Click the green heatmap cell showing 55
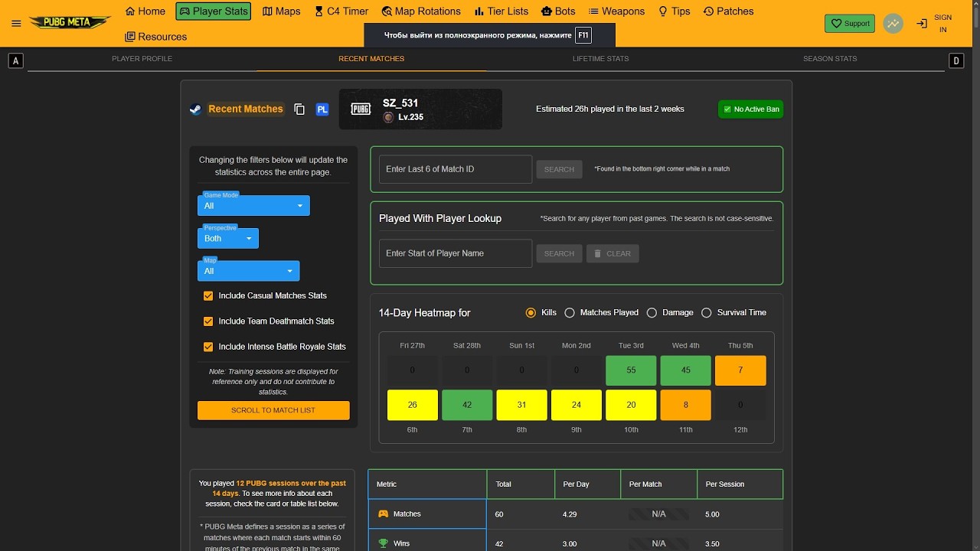980x551 pixels. [631, 370]
